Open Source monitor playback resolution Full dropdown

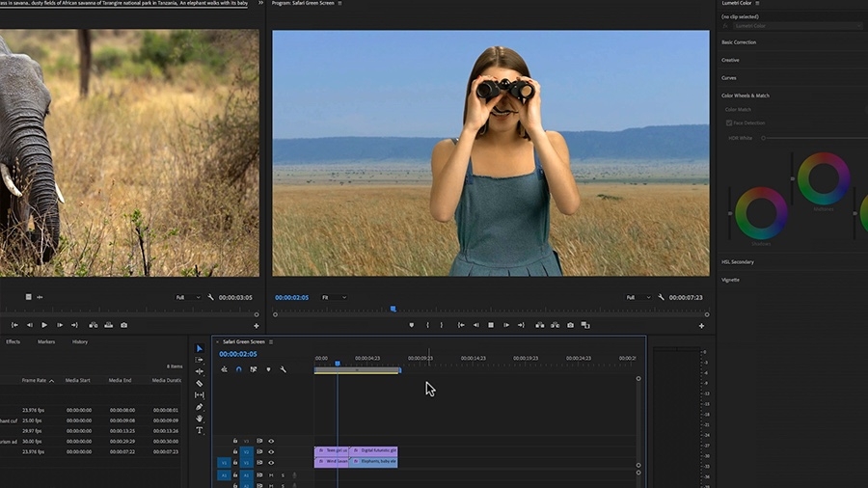pyautogui.click(x=188, y=297)
